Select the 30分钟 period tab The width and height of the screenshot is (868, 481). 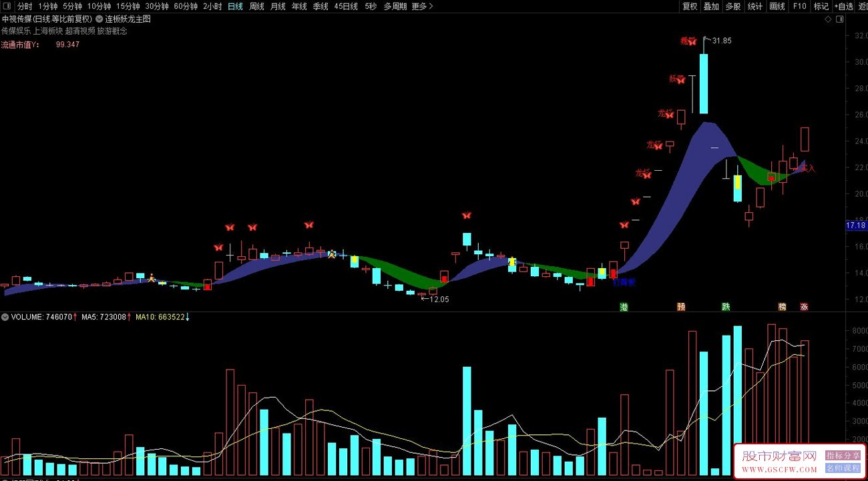157,6
